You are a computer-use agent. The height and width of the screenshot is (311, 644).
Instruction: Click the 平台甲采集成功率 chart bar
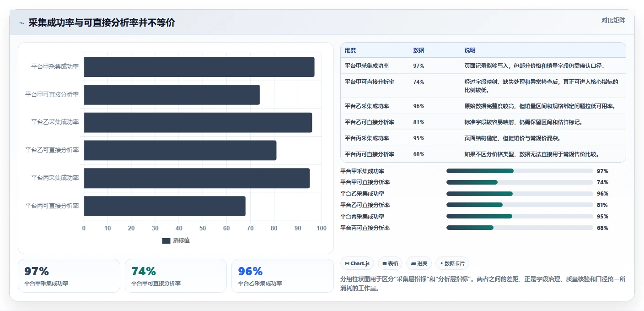[199, 67]
